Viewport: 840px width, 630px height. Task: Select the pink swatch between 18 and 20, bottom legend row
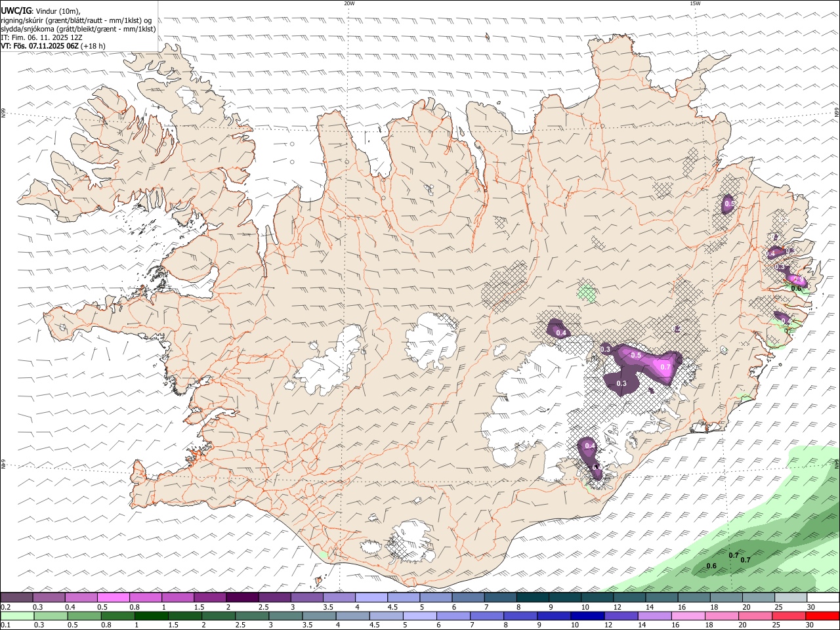pyautogui.click(x=722, y=616)
